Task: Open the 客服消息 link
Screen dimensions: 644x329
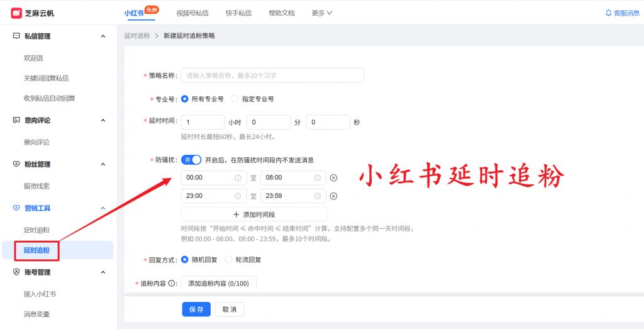Action: (626, 13)
